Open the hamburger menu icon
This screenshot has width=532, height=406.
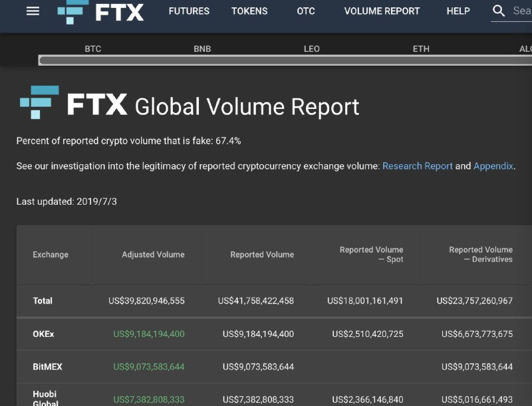(x=33, y=11)
